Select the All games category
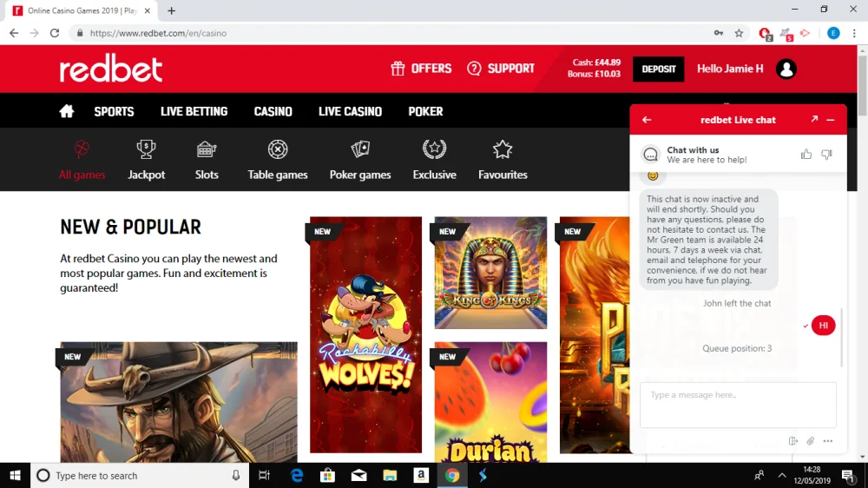The height and width of the screenshot is (488, 868). pos(82,160)
